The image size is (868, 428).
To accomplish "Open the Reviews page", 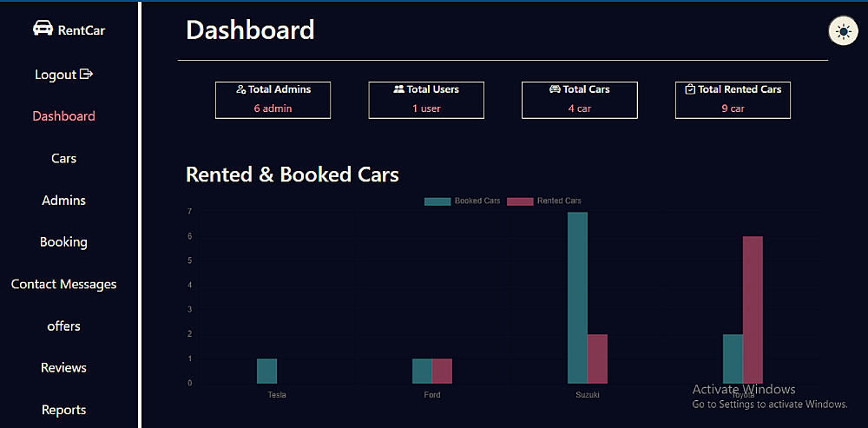I will [64, 368].
